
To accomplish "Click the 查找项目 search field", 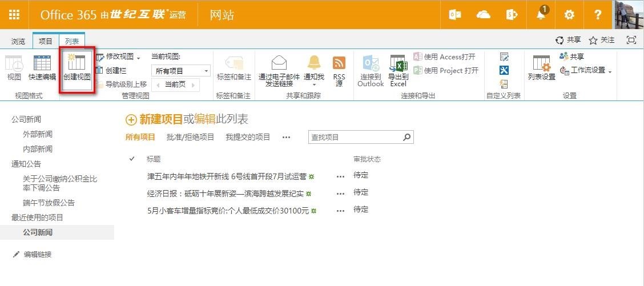I will point(355,138).
